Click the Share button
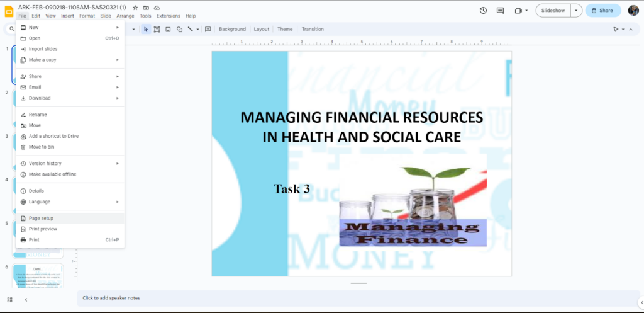 pyautogui.click(x=602, y=11)
